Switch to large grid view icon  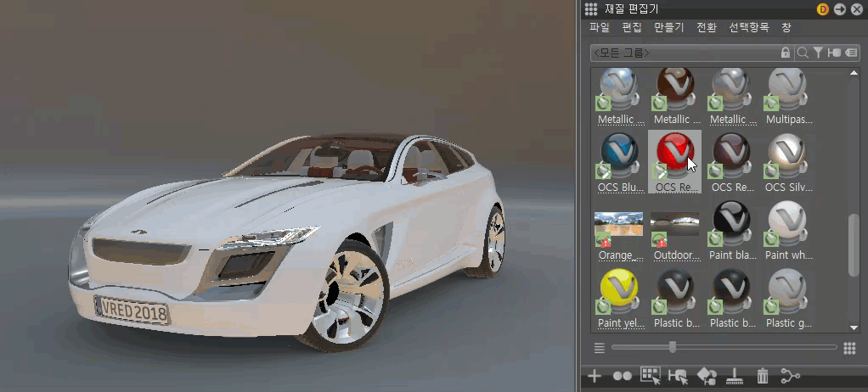point(849,348)
